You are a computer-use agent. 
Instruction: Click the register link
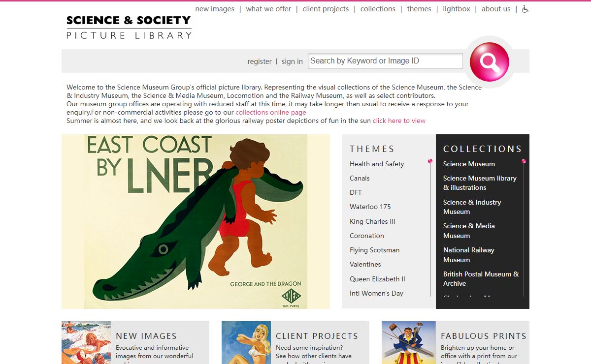point(260,61)
